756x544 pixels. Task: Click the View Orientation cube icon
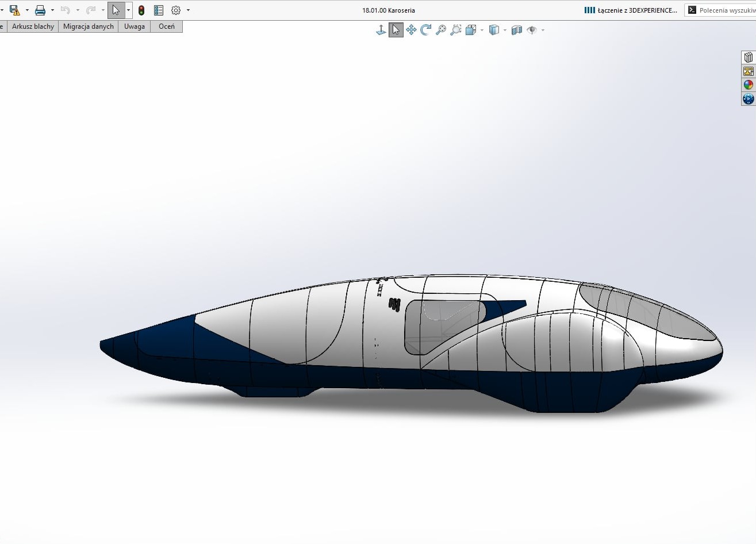coord(471,29)
